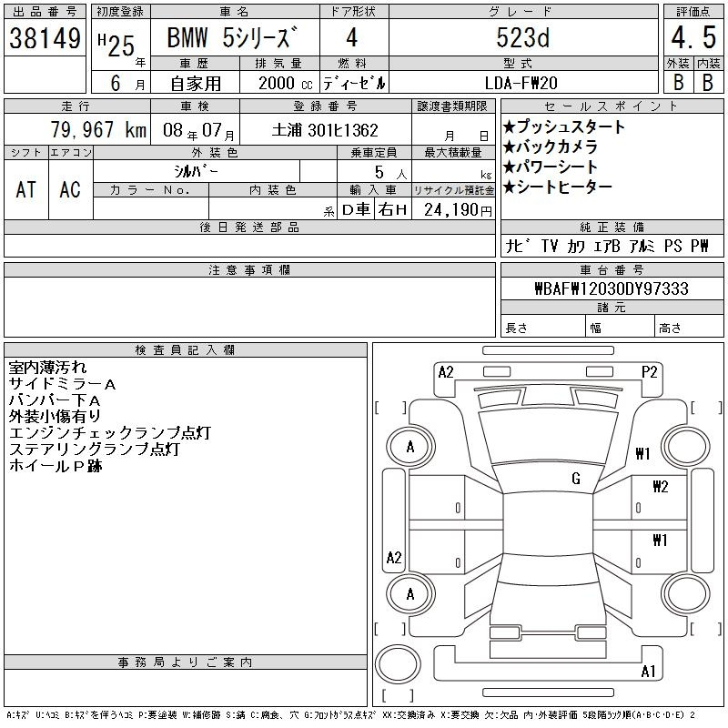Select the overall score 4.5

[693, 37]
